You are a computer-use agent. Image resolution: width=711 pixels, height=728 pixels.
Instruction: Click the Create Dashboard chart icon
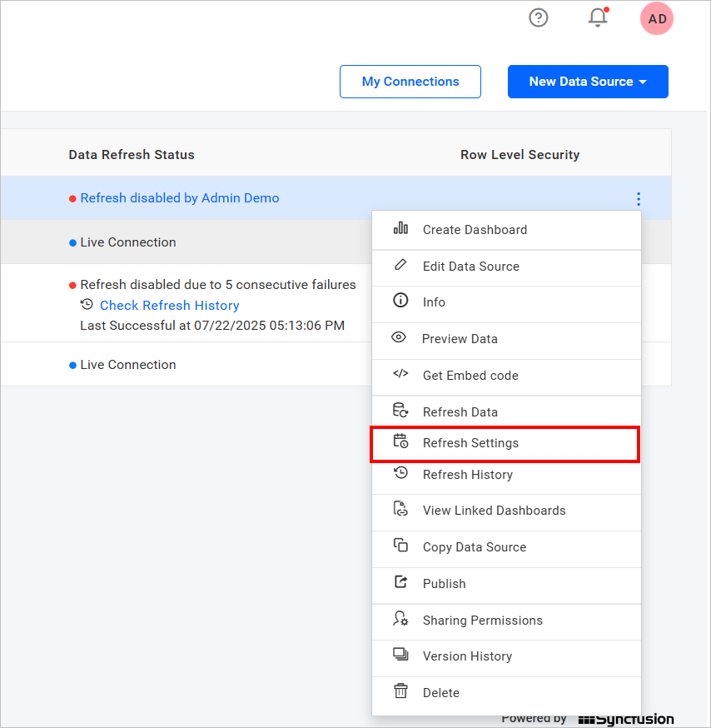[400, 230]
